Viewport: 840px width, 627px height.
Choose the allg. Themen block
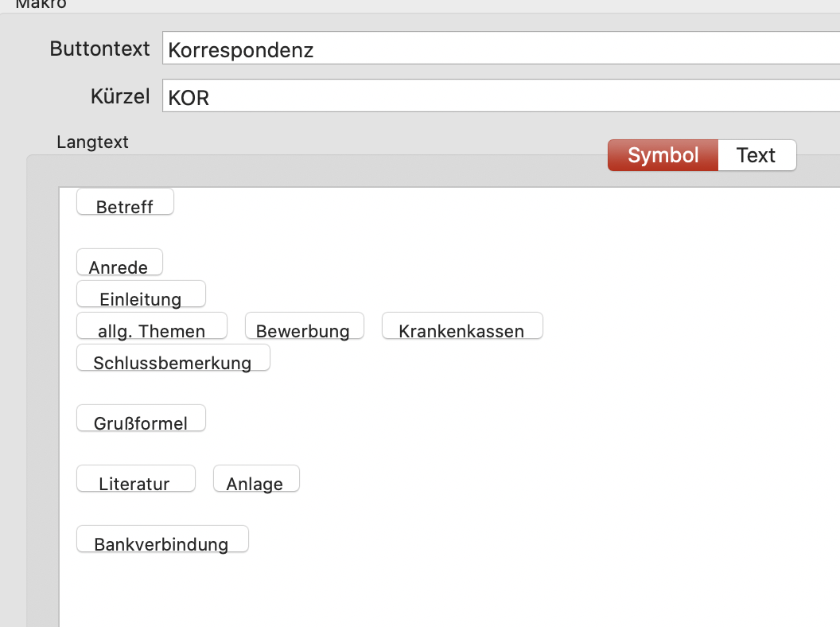[x=152, y=326]
